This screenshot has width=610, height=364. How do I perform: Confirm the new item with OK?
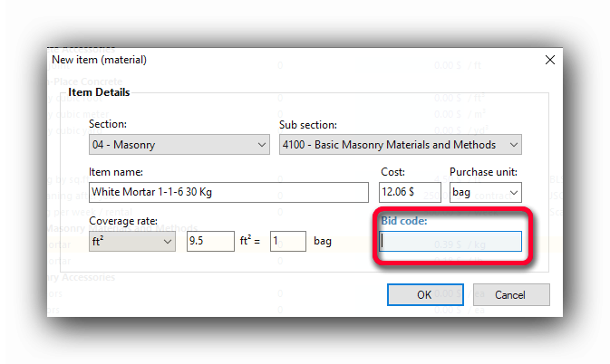tap(424, 294)
